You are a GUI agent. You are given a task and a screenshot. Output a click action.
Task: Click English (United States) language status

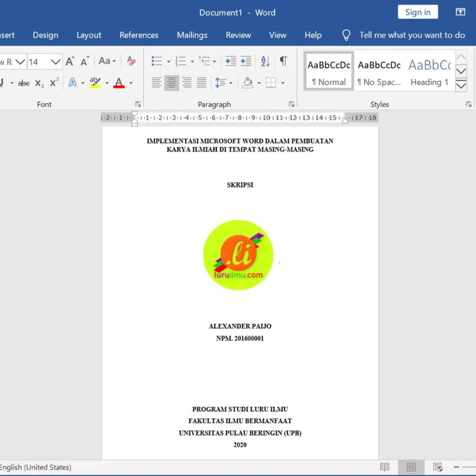(x=35, y=467)
